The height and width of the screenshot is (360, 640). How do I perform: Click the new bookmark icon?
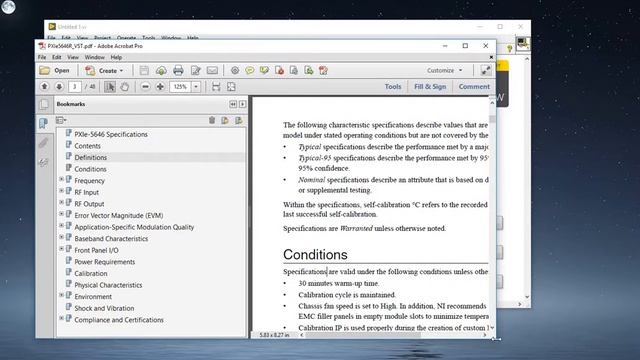(x=225, y=120)
